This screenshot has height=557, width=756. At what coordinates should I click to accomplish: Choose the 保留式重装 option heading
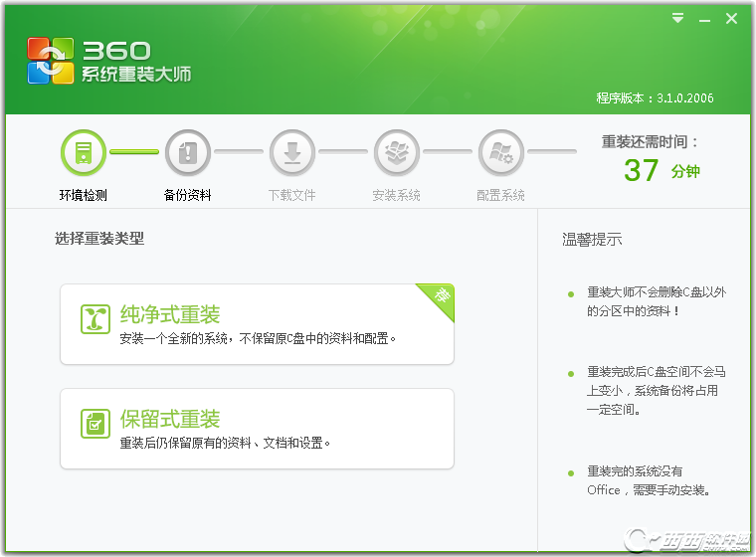169,420
